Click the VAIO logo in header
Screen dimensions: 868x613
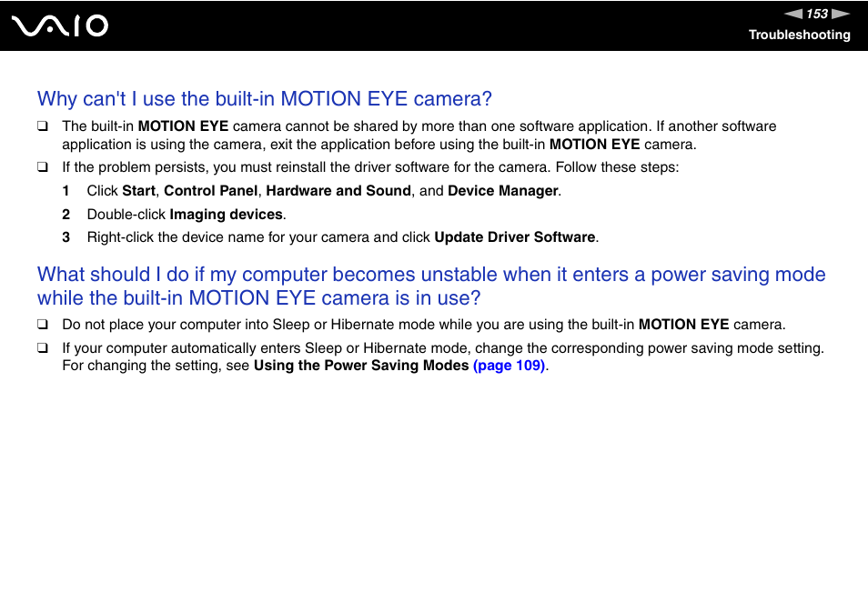[60, 25]
